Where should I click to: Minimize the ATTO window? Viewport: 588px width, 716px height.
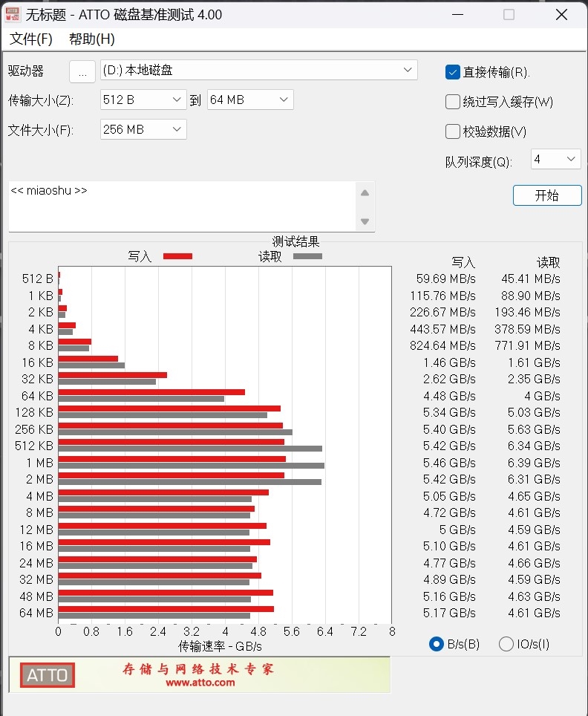click(x=457, y=15)
